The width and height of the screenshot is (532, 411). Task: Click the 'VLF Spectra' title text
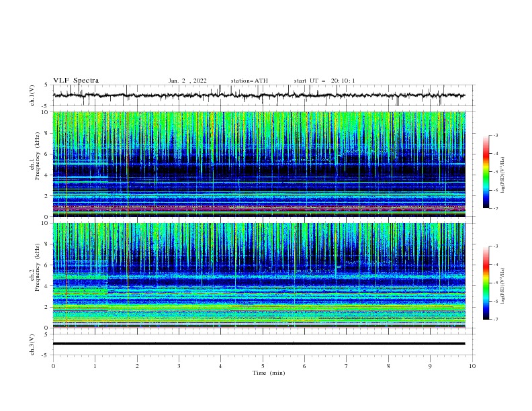[x=76, y=81]
